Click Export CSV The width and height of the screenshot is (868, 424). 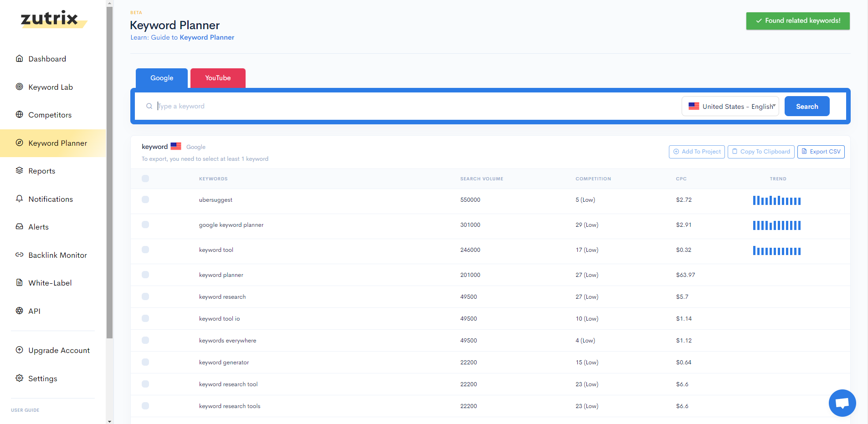[x=821, y=152]
